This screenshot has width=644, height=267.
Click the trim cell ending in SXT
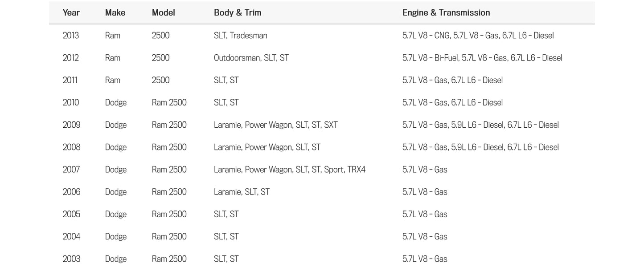(x=276, y=125)
